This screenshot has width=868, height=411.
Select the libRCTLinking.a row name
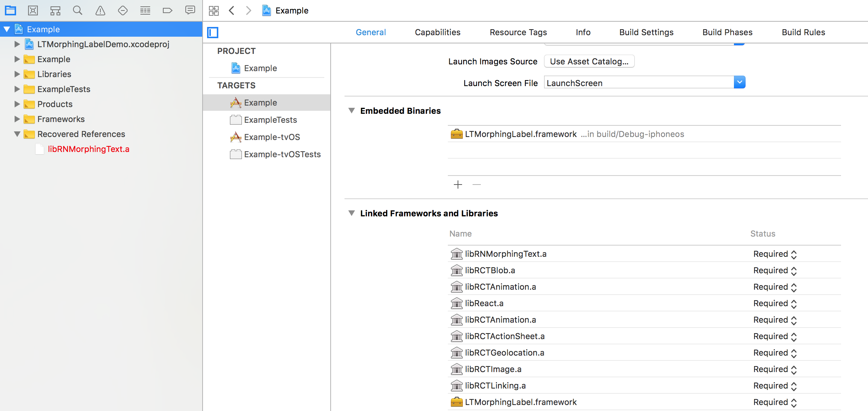495,386
